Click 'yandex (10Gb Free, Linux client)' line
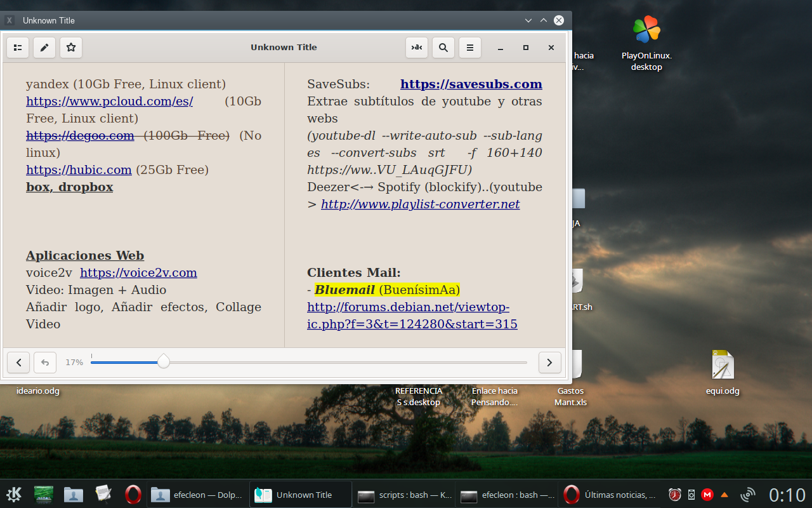 pyautogui.click(x=126, y=84)
